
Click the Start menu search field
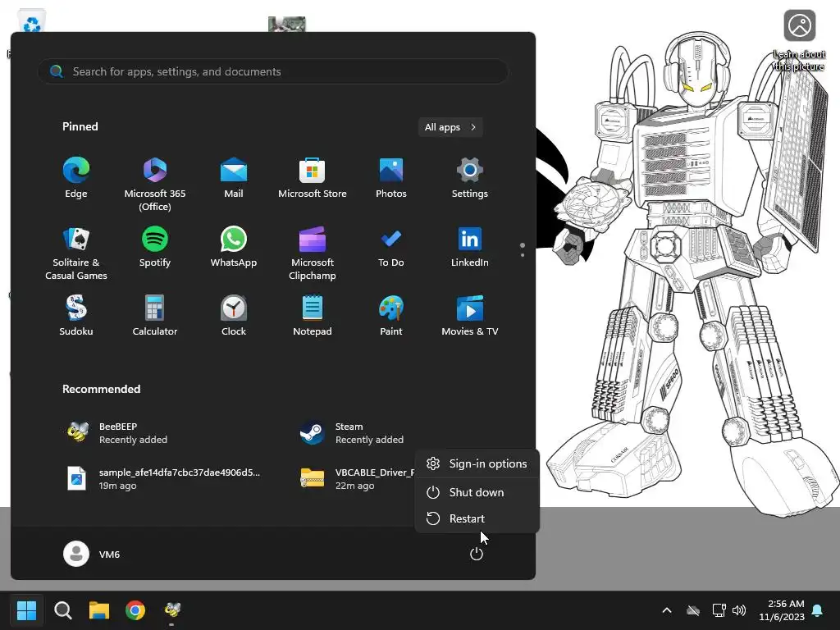[272, 71]
